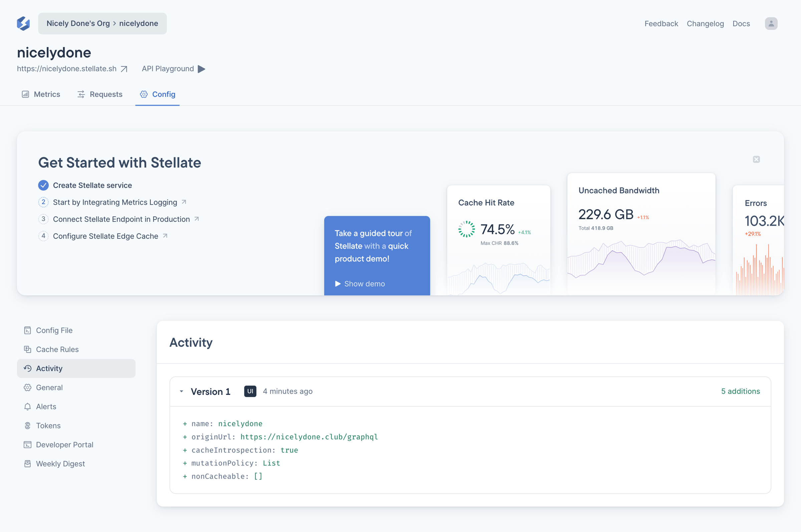
Task: Open the user avatar menu
Action: click(771, 23)
